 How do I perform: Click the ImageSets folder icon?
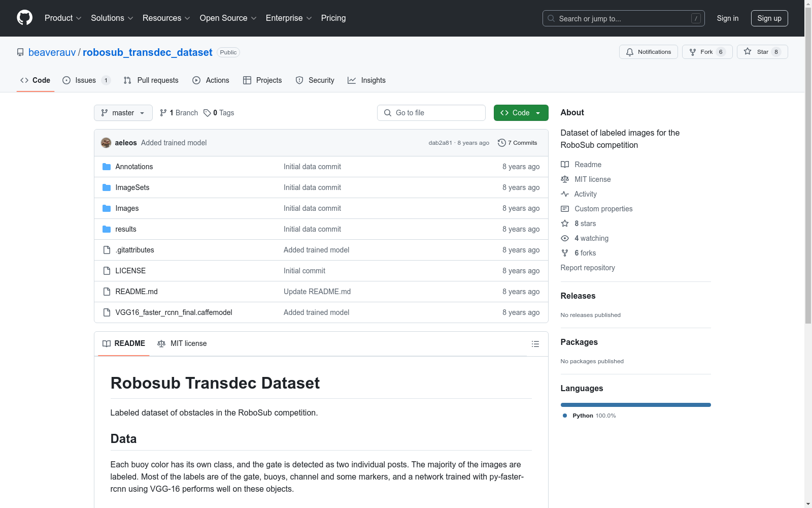coord(107,187)
